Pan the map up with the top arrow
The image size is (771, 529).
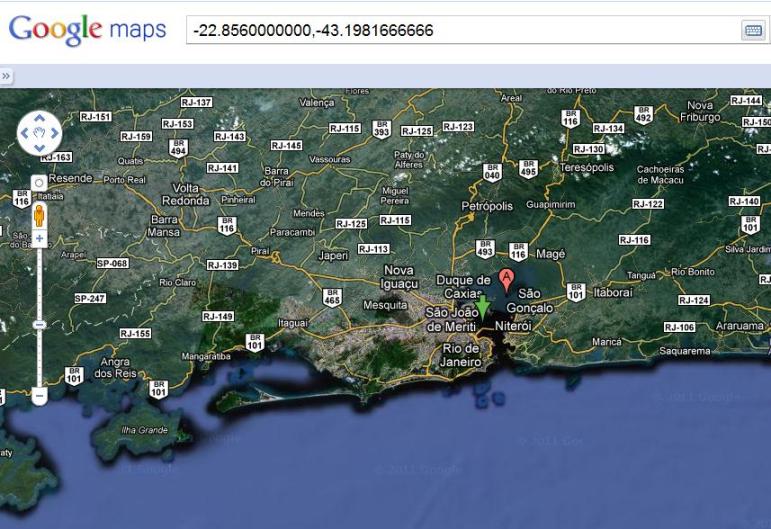tap(39, 118)
